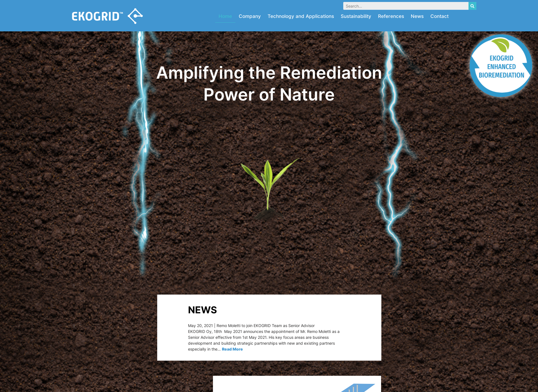Select the Home tab in navigation
The height and width of the screenshot is (392, 538).
click(x=225, y=16)
